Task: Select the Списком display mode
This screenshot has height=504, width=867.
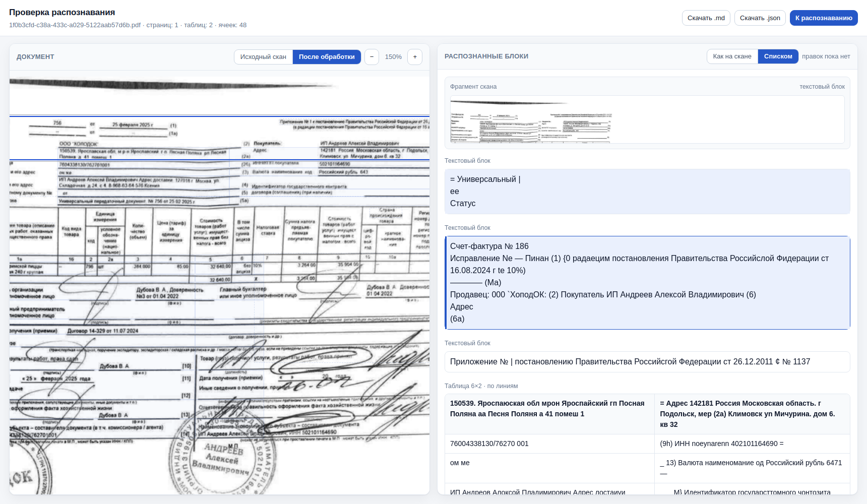Action: click(778, 56)
